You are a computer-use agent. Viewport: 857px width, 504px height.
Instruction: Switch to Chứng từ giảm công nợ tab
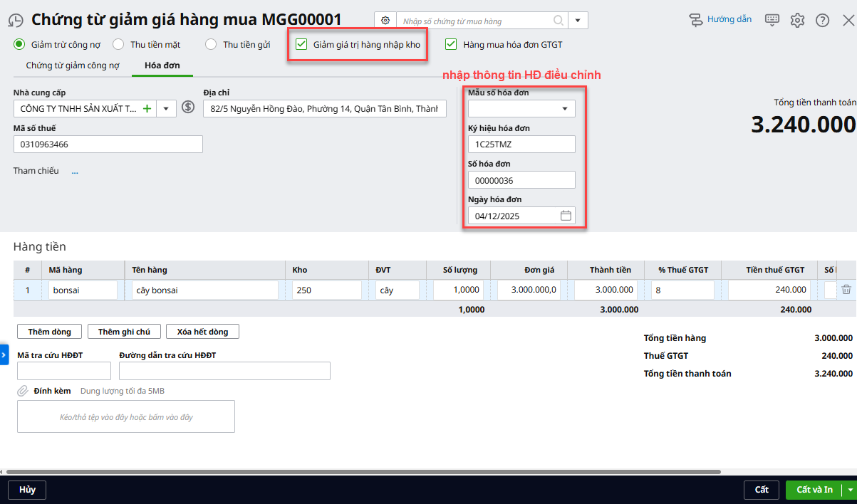[73, 65]
